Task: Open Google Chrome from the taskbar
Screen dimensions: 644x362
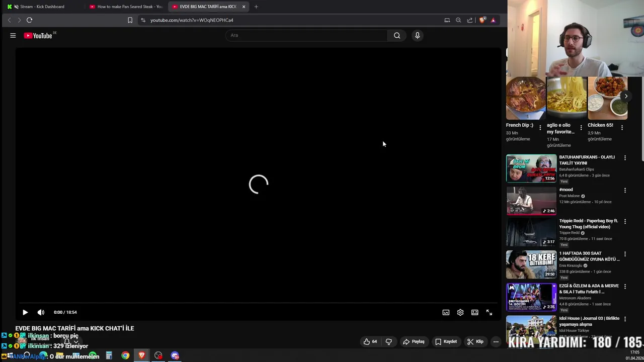Action: pyautogui.click(x=125, y=356)
